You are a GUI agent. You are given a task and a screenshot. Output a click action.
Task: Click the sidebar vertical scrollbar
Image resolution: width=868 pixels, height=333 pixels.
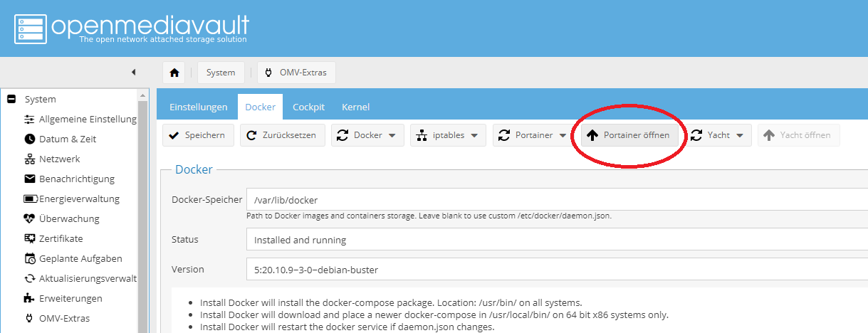click(x=142, y=216)
